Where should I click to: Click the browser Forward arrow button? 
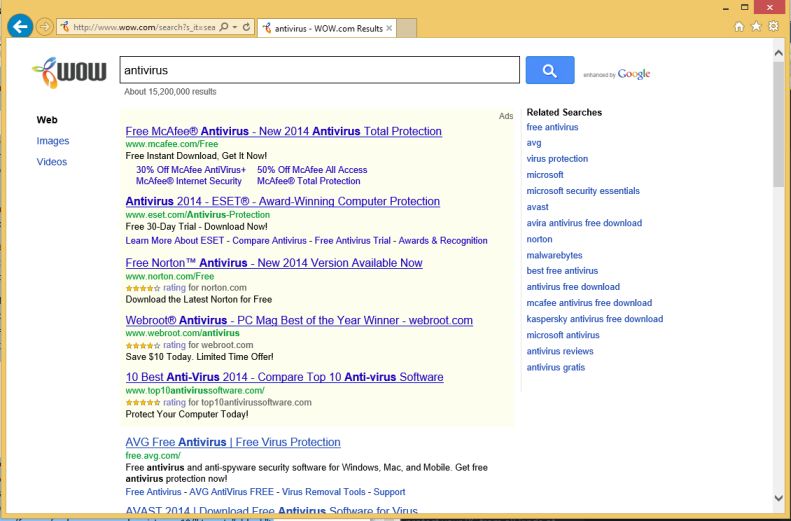[45, 27]
